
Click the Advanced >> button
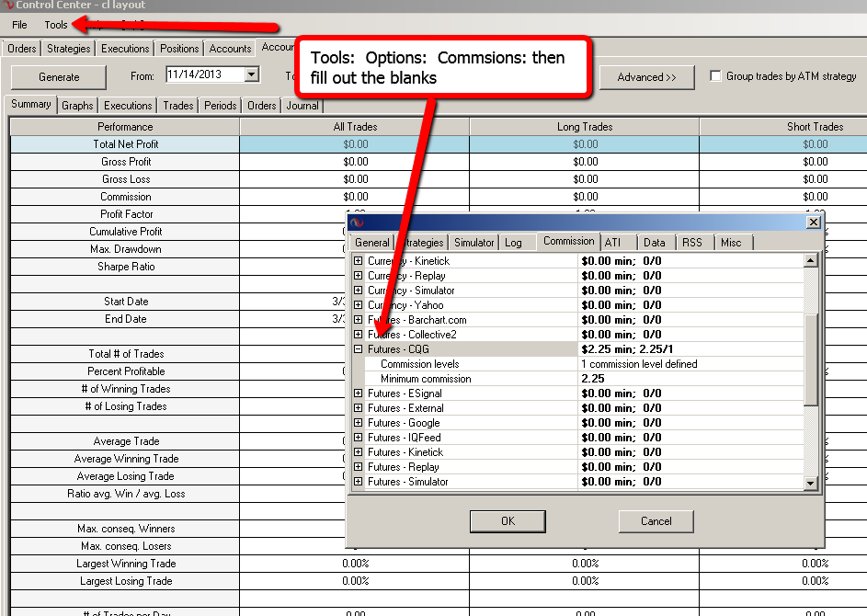pos(646,77)
